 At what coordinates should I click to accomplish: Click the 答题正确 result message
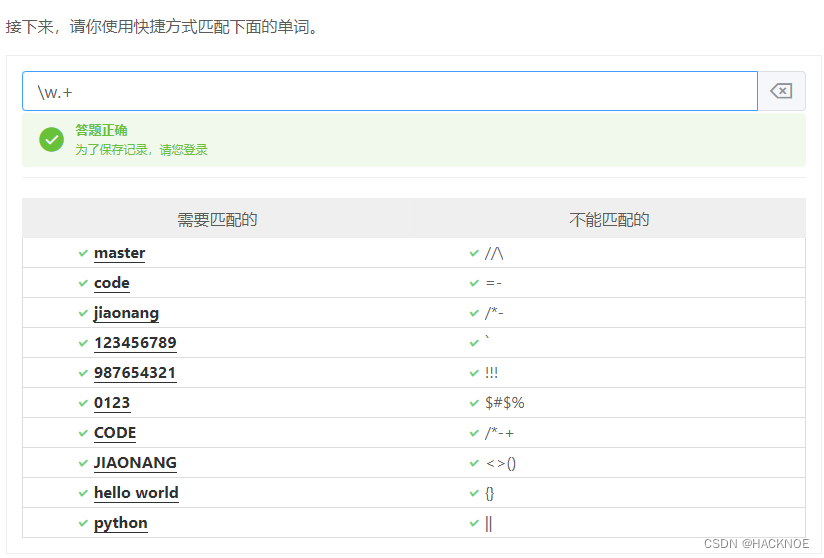[101, 130]
